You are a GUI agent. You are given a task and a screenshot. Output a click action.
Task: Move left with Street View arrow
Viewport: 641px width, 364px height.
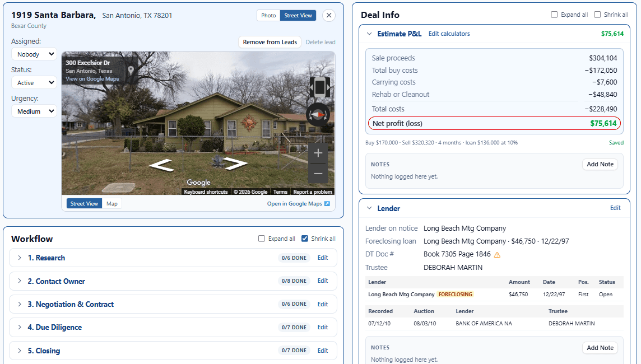point(161,165)
